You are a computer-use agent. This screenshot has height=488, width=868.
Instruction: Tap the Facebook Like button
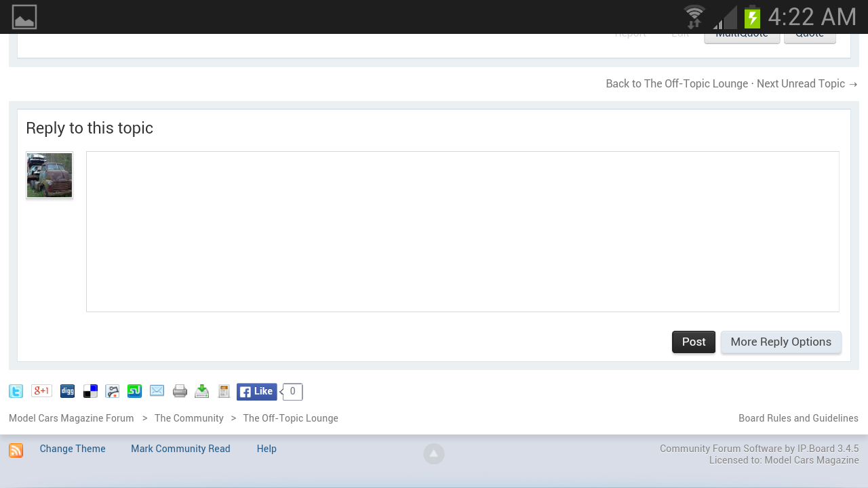tap(256, 392)
